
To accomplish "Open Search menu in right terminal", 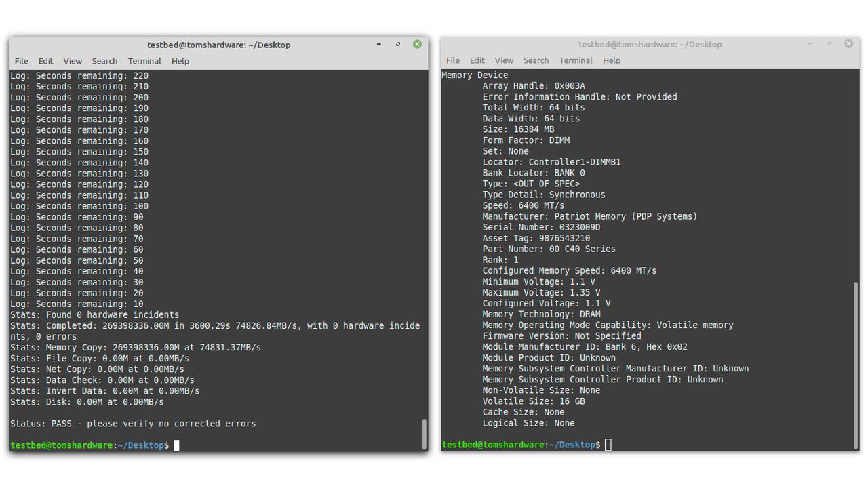I will tap(536, 60).
